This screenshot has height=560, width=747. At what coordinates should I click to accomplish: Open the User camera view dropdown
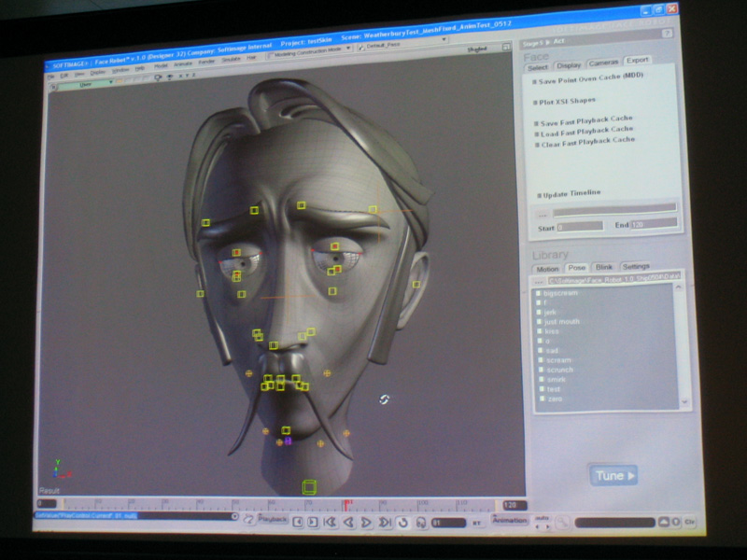86,84
